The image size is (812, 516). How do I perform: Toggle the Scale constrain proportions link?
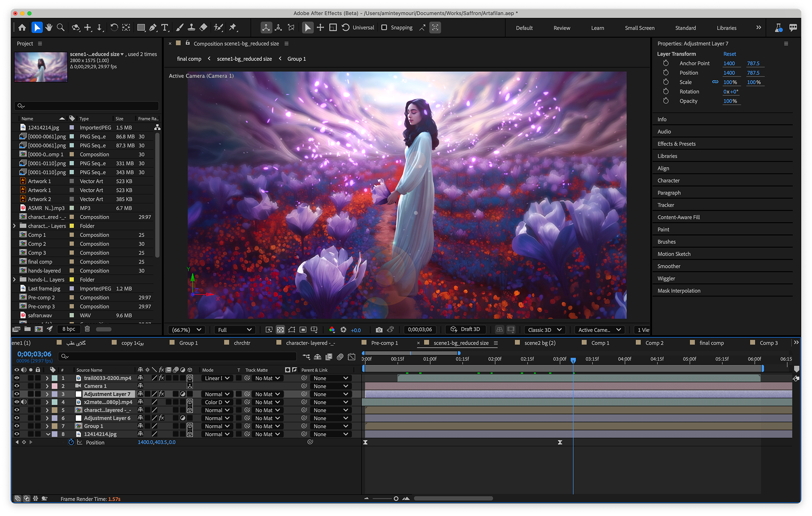click(x=715, y=82)
